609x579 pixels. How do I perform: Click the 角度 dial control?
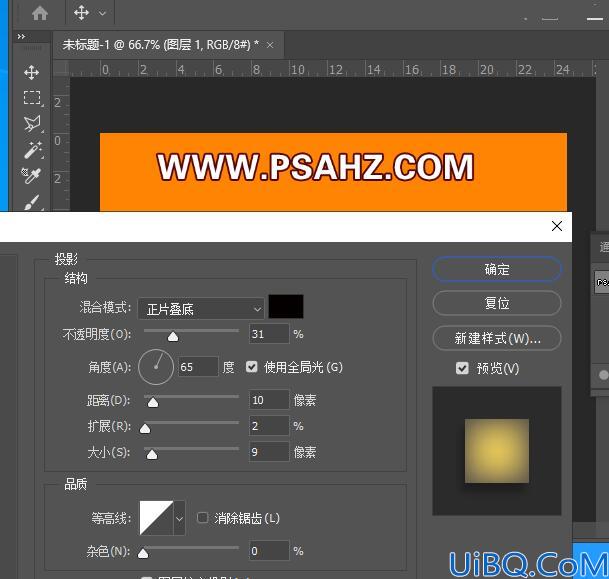(156, 367)
